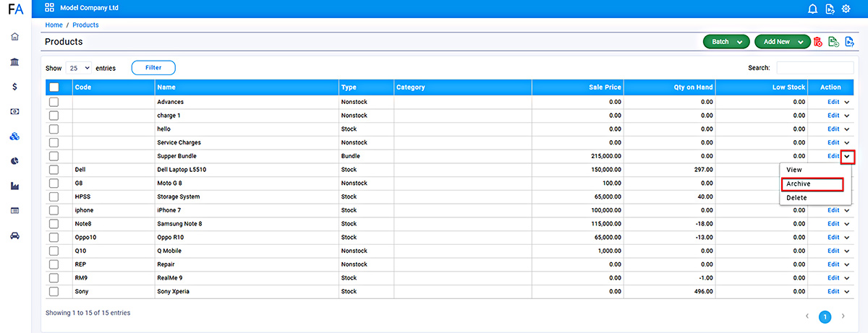The height and width of the screenshot is (333, 868).
Task: Click the Filter button
Action: tap(153, 68)
